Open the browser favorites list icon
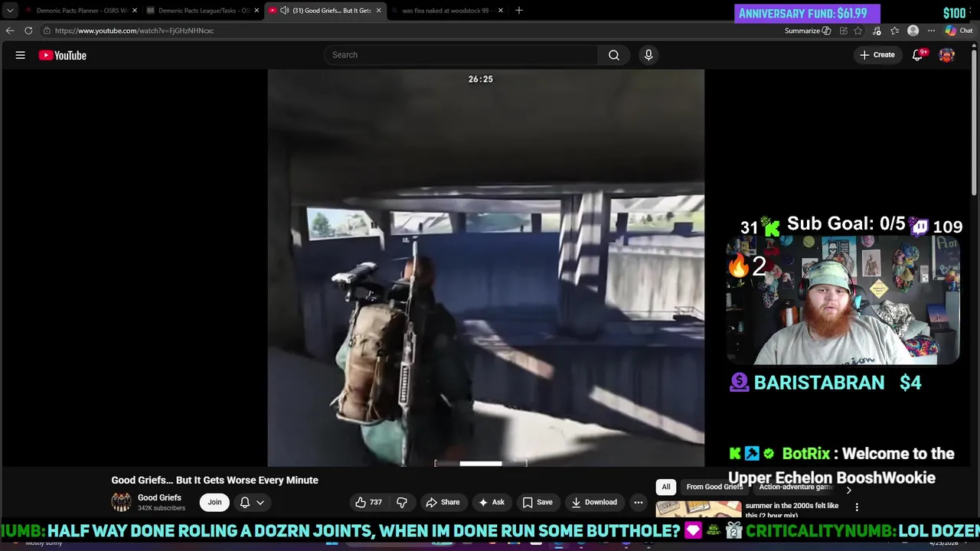 click(894, 31)
